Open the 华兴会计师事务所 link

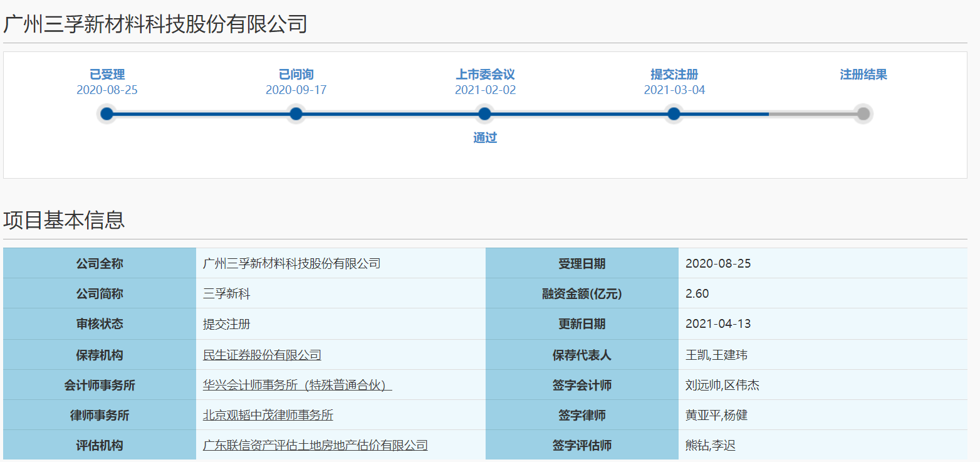click(297, 386)
